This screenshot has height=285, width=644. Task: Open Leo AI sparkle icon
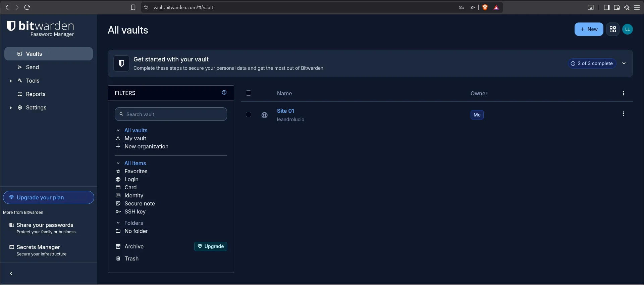pyautogui.click(x=627, y=7)
